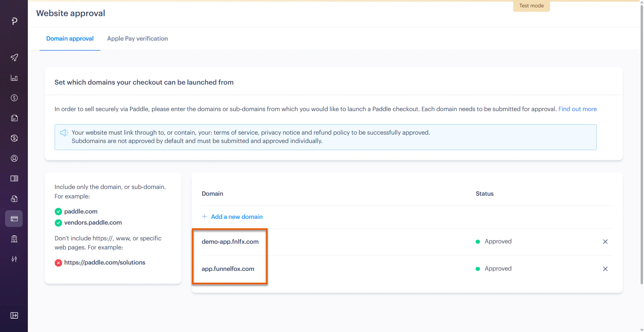Open the documents icon in sidebar
The width and height of the screenshot is (644, 332).
(x=14, y=118)
